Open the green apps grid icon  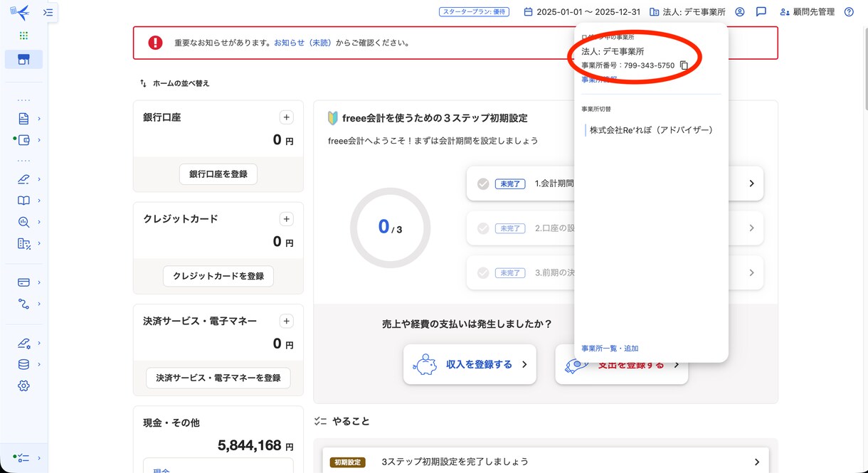23,36
